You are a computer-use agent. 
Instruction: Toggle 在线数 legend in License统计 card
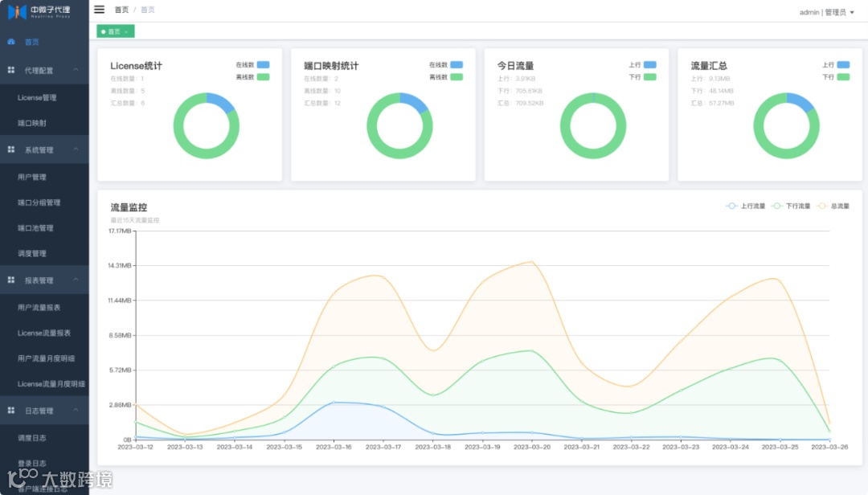(252, 65)
